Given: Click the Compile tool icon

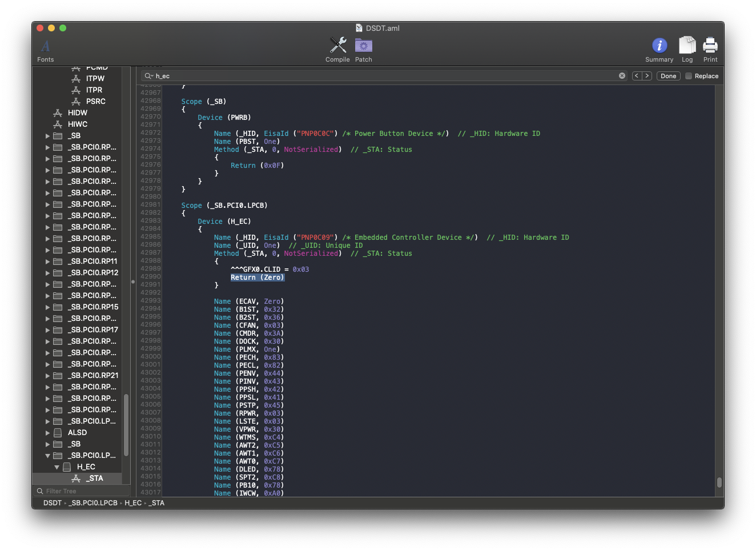Looking at the screenshot, I should click(337, 46).
